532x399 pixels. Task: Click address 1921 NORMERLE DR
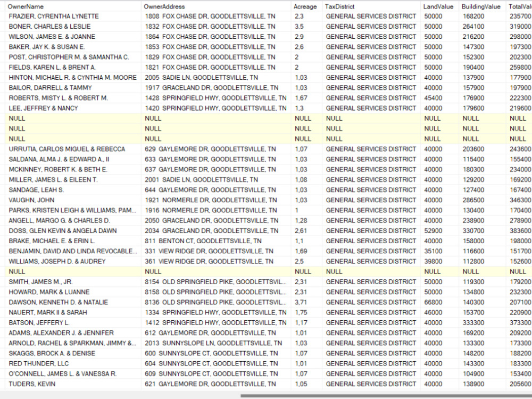[x=216, y=200]
